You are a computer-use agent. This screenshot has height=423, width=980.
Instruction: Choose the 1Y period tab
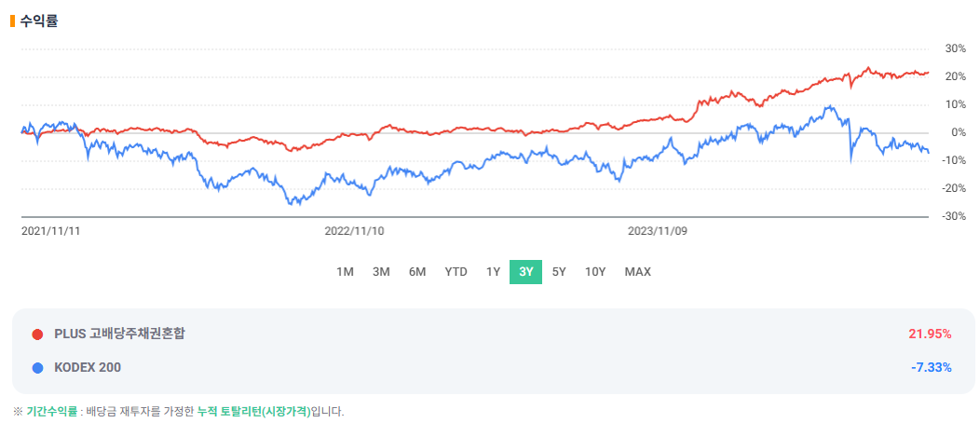pyautogui.click(x=493, y=272)
